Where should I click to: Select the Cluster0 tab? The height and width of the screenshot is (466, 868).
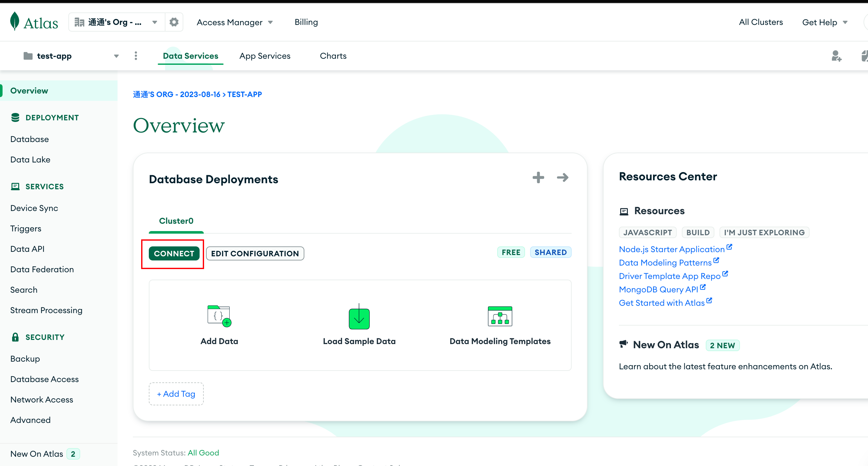pyautogui.click(x=176, y=221)
